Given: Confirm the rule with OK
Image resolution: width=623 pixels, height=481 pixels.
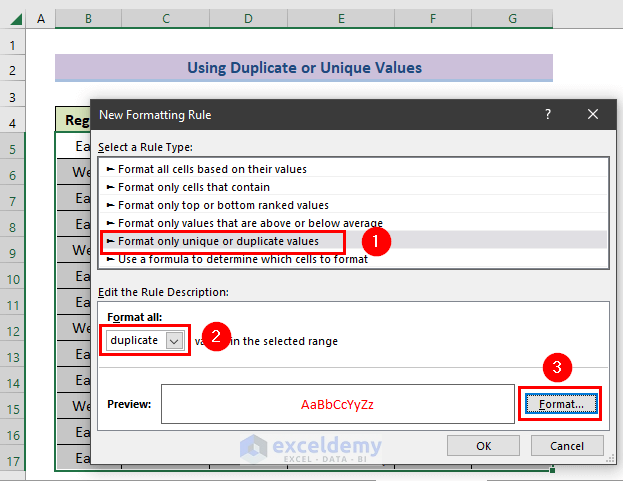Looking at the screenshot, I should coord(483,446).
